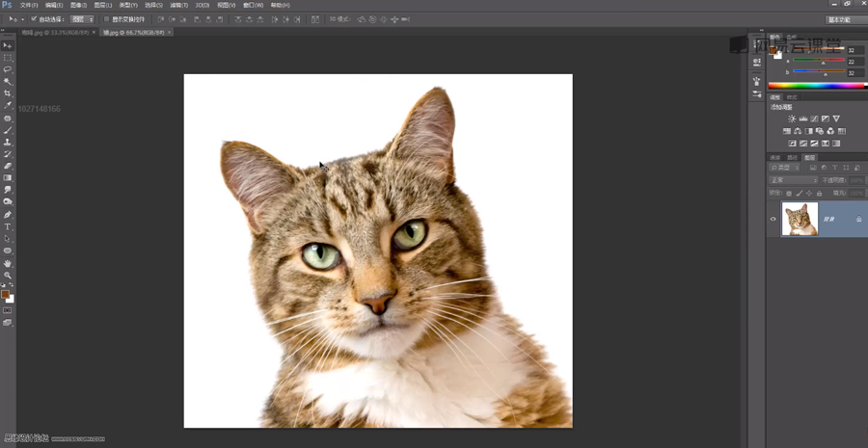Screen dimensions: 868x448
Task: Hide the 背景 layer with eye icon
Action: tap(773, 219)
